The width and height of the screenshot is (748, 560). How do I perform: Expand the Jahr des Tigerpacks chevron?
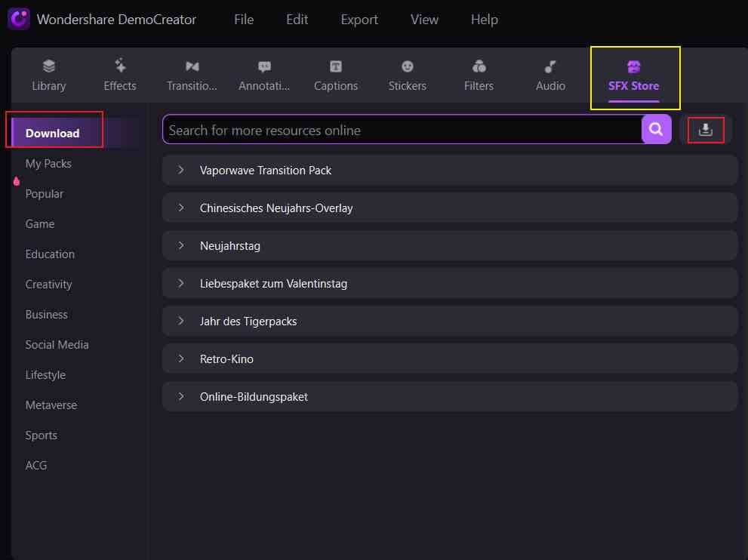pyautogui.click(x=181, y=321)
